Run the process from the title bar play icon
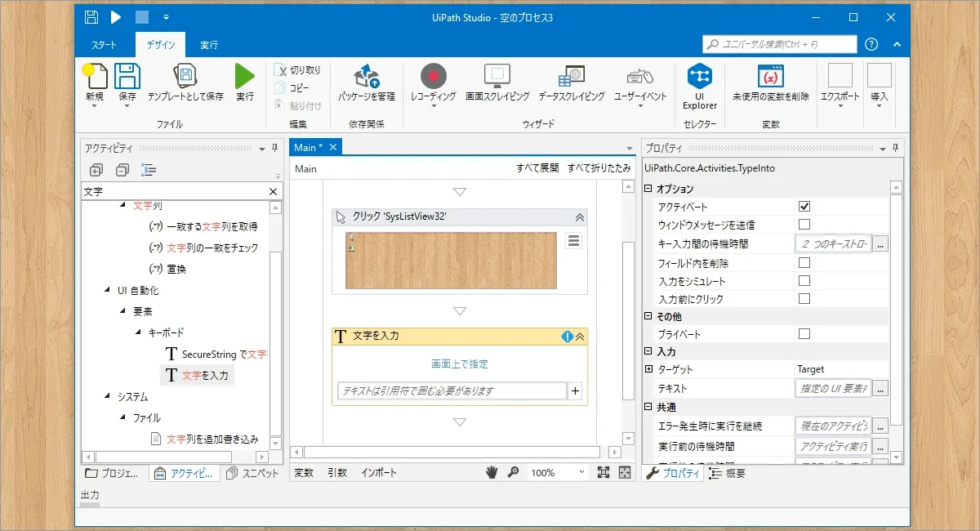The image size is (980, 531). tap(116, 17)
